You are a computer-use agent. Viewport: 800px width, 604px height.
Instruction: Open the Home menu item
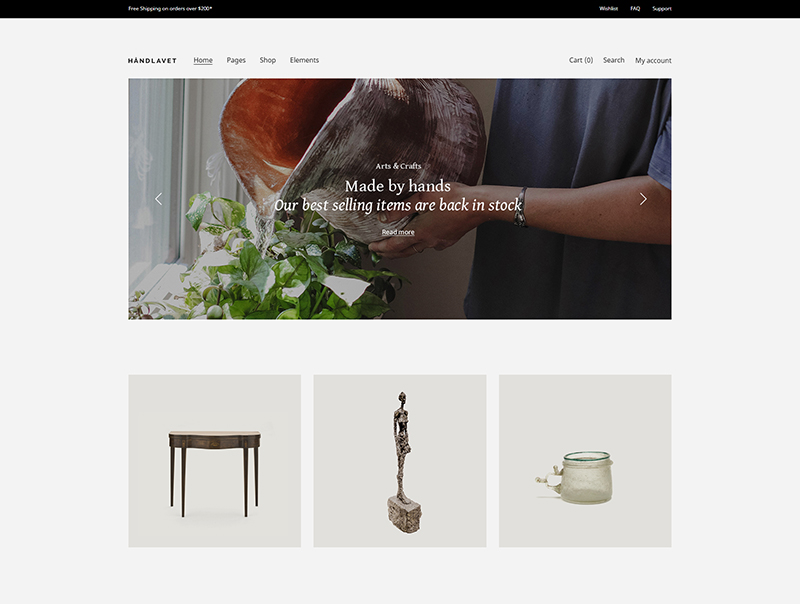tap(203, 60)
